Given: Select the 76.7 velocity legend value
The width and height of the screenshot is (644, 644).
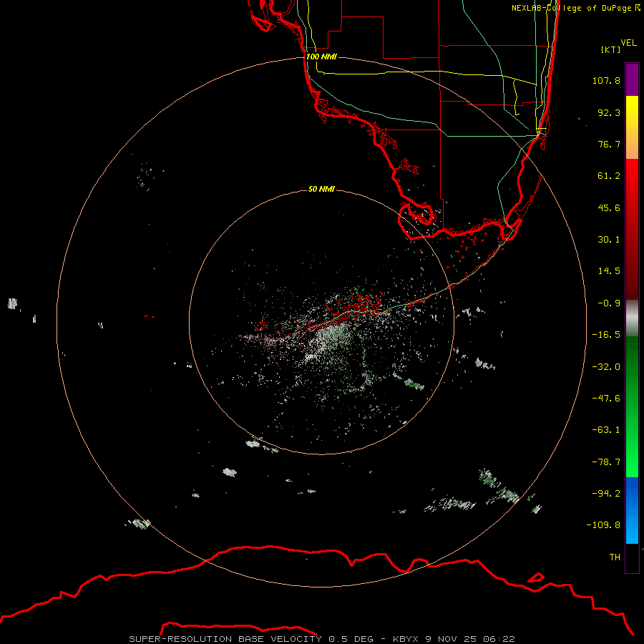Looking at the screenshot, I should pos(609,144).
